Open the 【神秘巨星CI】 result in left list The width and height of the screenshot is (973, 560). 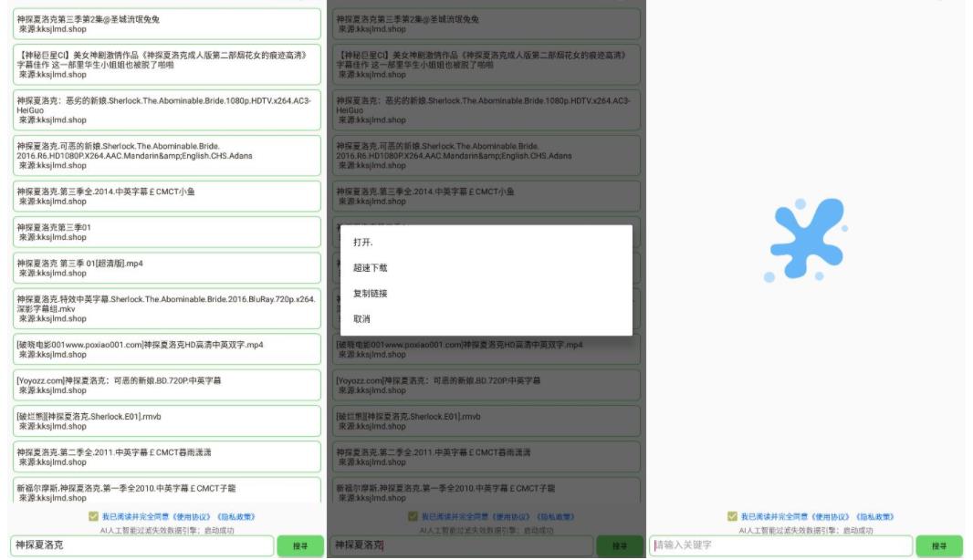(x=166, y=65)
